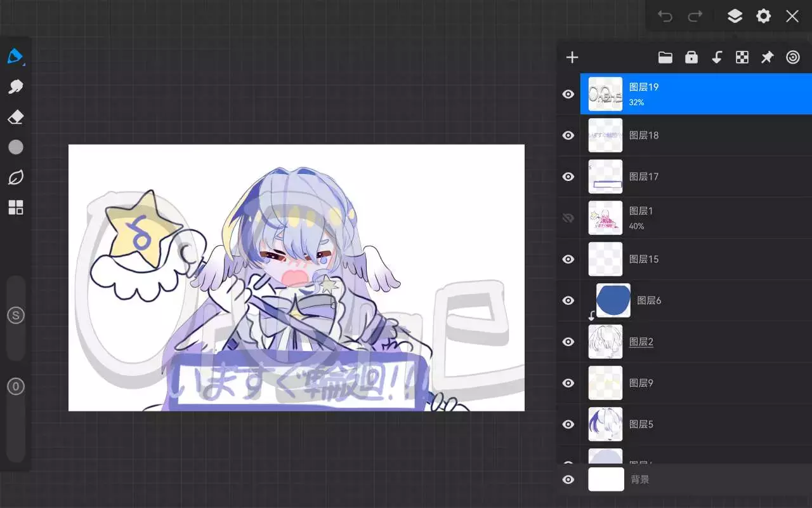The width and height of the screenshot is (812, 508).
Task: Select the eraser tool
Action: (15, 117)
